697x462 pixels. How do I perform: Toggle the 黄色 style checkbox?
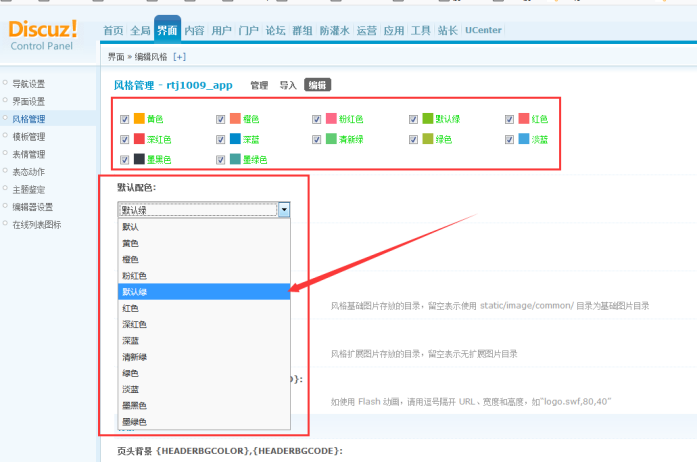point(124,119)
